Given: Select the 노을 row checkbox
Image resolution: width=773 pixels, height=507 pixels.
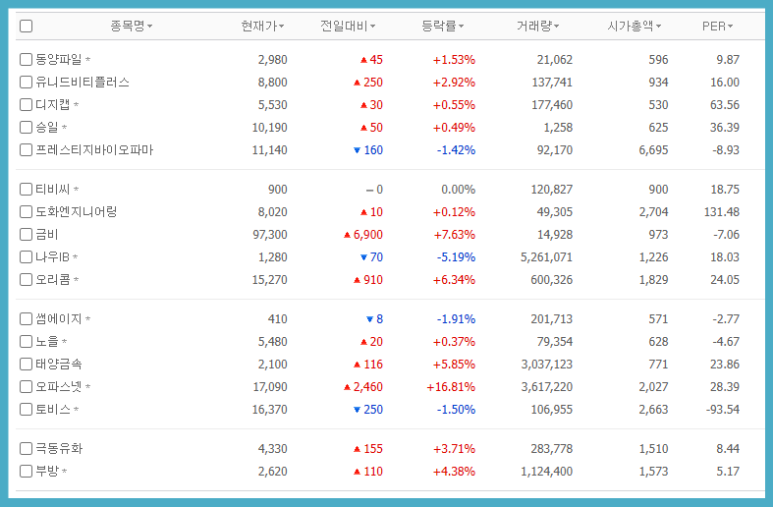Looking at the screenshot, I should [x=26, y=341].
